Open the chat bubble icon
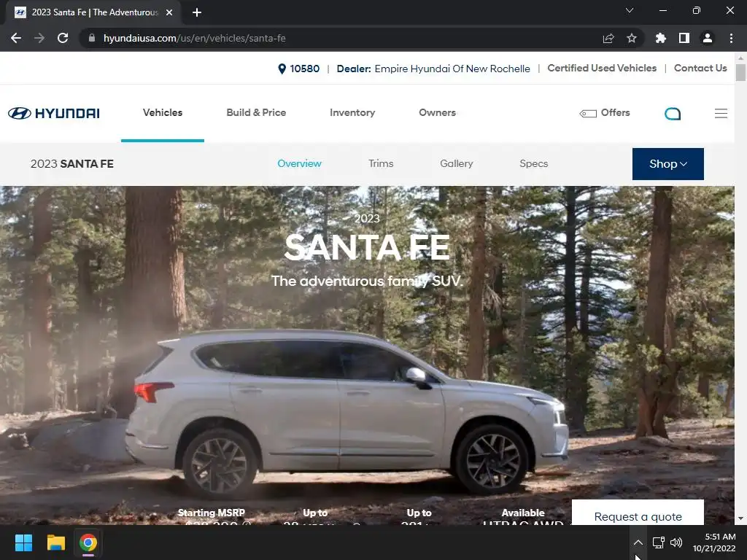Viewport: 747px width, 560px height. [673, 113]
